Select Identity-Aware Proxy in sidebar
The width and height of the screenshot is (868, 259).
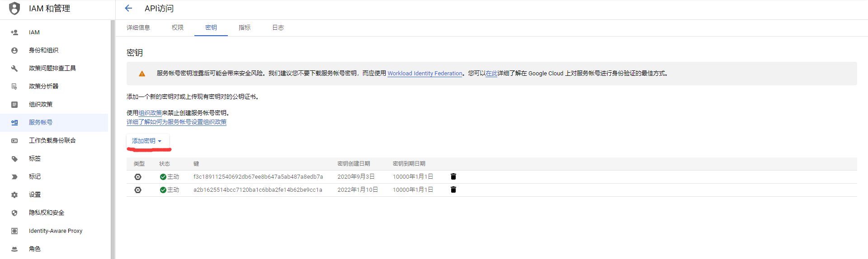pos(55,231)
